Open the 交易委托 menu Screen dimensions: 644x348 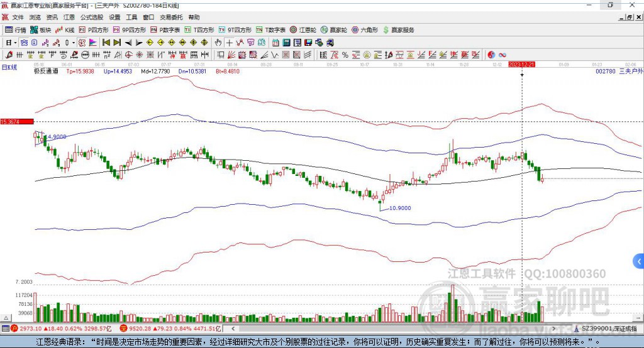[x=171, y=17]
